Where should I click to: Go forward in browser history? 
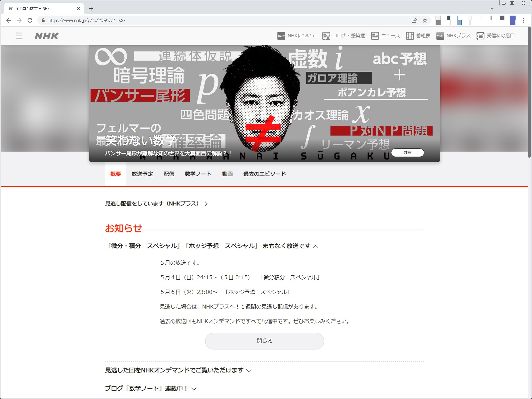pos(19,20)
